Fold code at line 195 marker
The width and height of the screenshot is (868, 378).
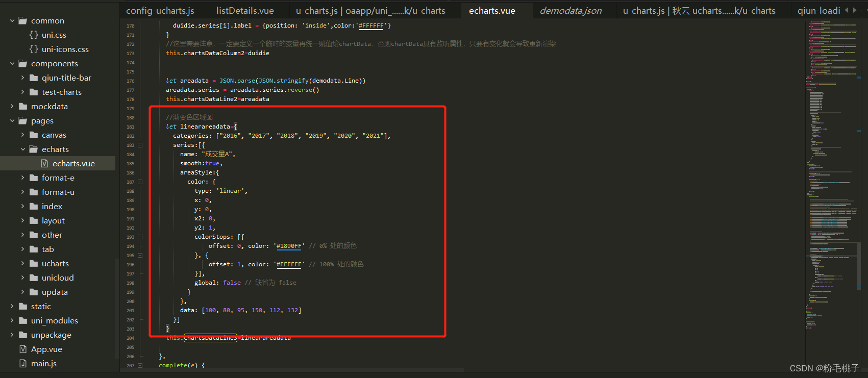[140, 256]
